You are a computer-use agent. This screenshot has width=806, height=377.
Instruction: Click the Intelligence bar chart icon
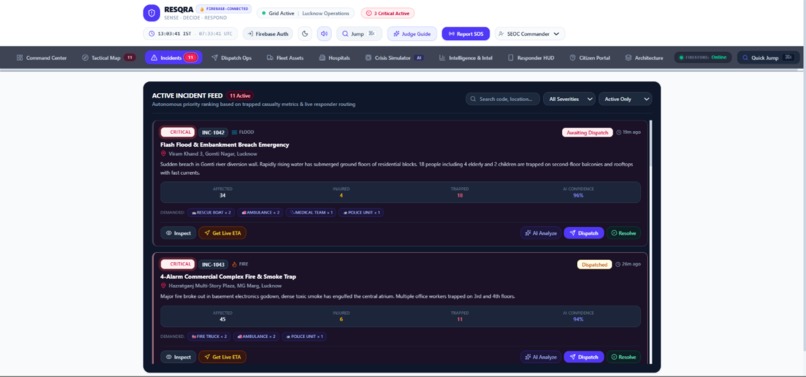point(442,58)
